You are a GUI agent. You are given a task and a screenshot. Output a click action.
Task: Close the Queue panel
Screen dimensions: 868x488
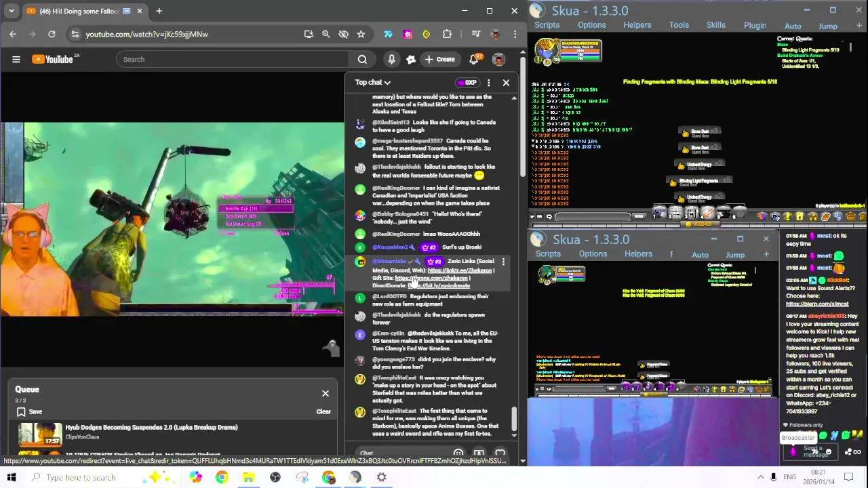(325, 394)
